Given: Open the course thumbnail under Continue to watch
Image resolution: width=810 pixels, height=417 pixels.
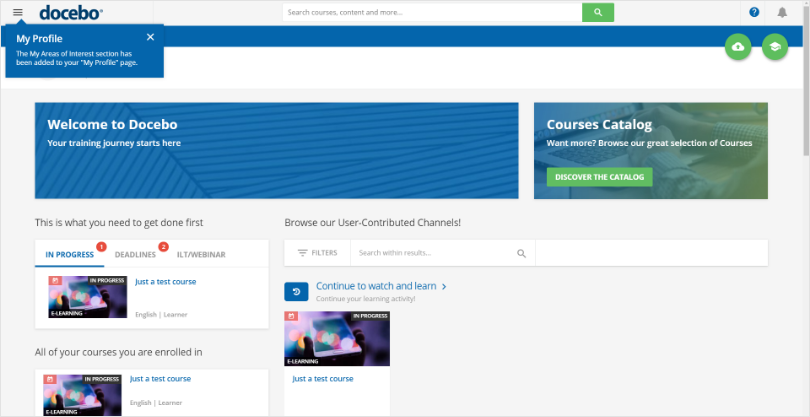Looking at the screenshot, I should (337, 338).
